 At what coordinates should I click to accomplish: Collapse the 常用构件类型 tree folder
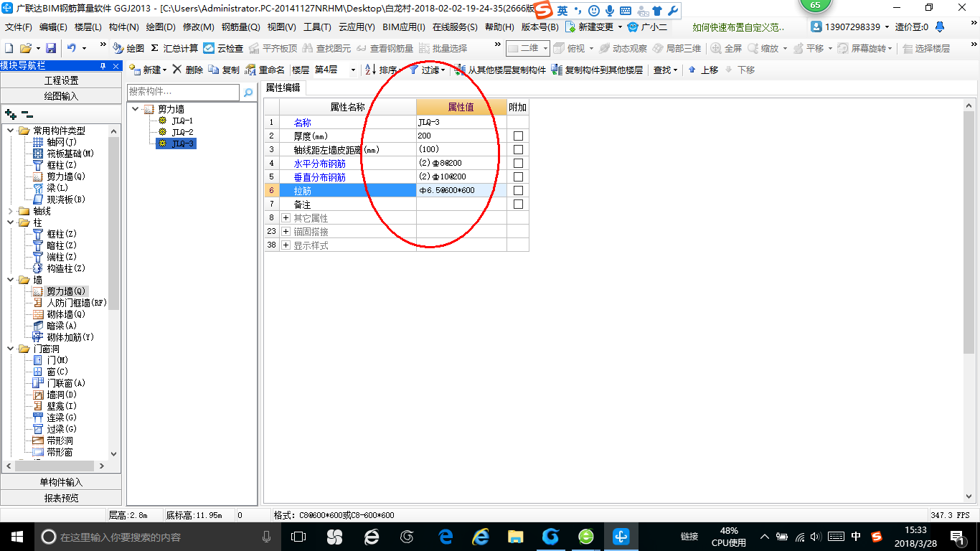[10, 131]
